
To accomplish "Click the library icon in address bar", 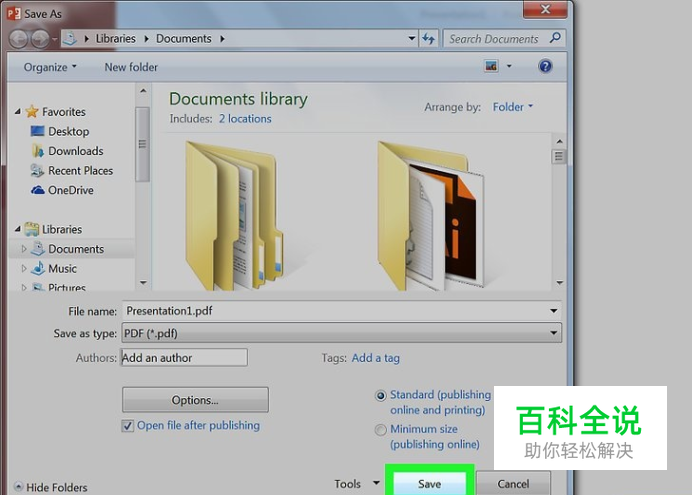I will [x=70, y=39].
